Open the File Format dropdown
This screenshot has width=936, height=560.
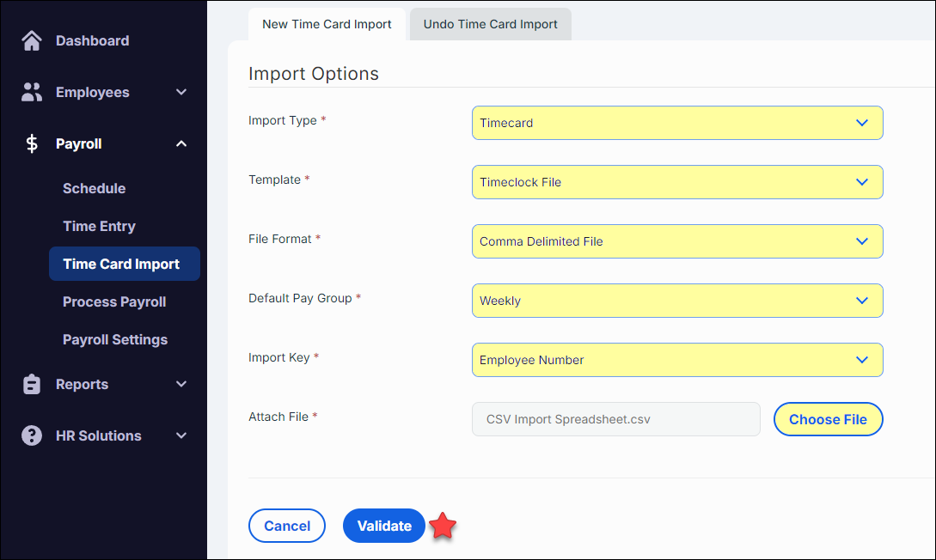point(676,241)
